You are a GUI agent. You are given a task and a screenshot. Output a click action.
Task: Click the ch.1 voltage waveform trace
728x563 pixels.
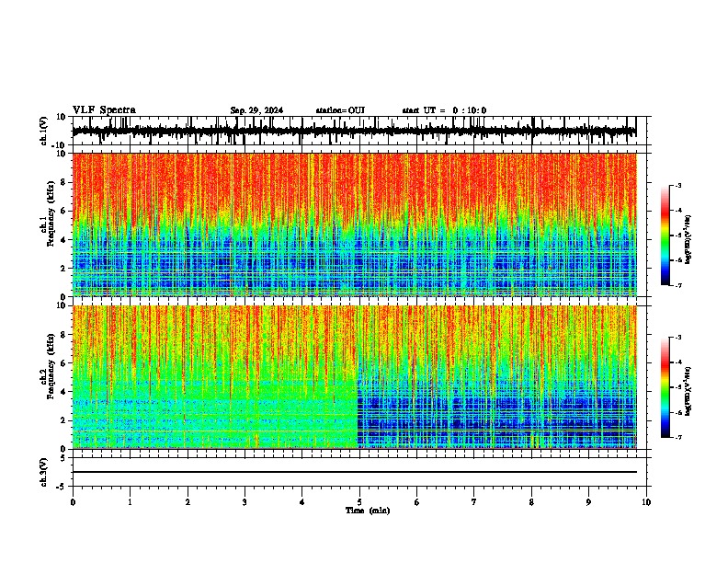click(354, 131)
